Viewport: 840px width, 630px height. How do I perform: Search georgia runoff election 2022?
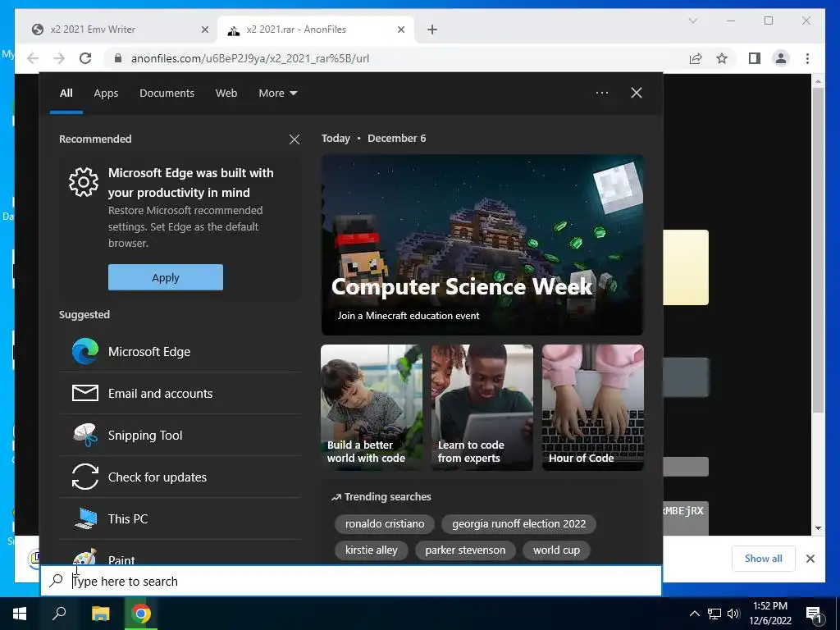[x=518, y=524]
